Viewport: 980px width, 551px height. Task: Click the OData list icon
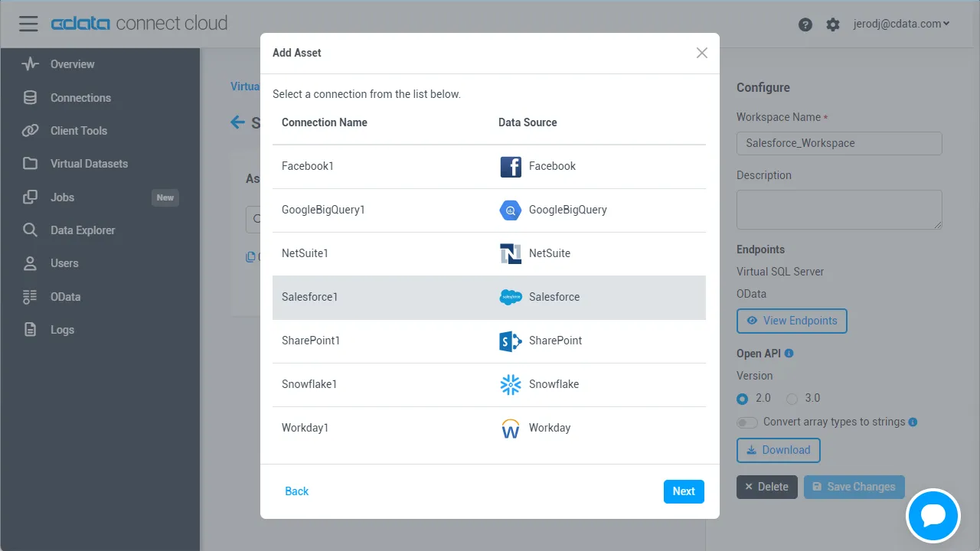tap(30, 297)
